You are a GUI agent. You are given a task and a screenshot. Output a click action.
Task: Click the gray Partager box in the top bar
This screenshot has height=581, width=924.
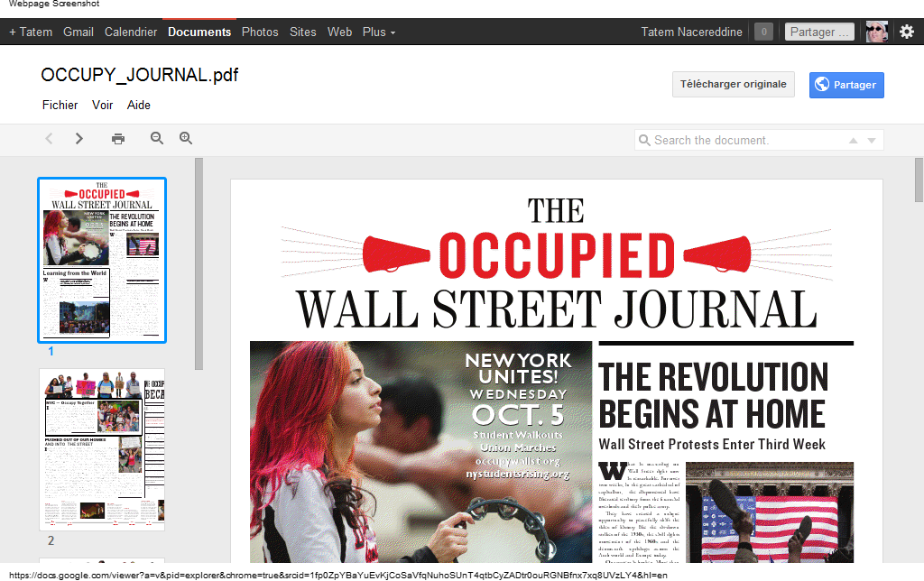tap(819, 32)
